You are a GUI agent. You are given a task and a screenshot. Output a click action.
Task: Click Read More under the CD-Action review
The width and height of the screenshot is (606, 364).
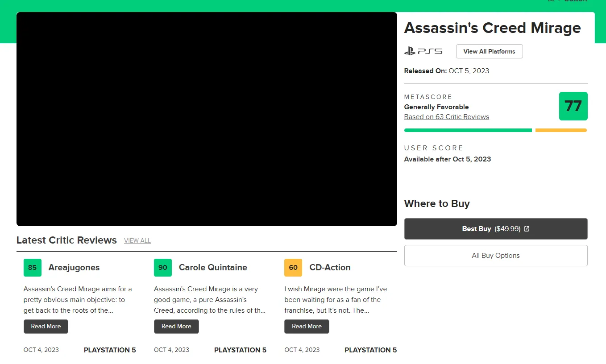[307, 327]
